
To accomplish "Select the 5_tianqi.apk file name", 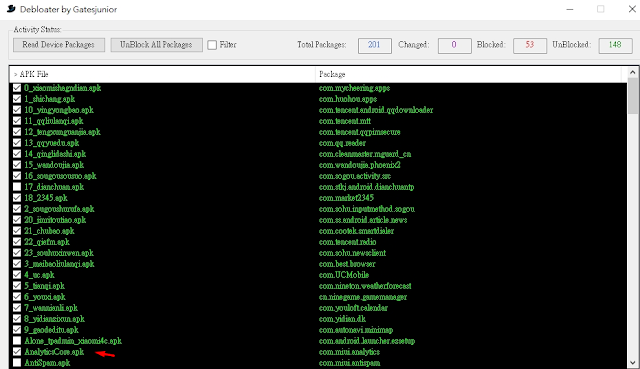I will pyautogui.click(x=44, y=286).
